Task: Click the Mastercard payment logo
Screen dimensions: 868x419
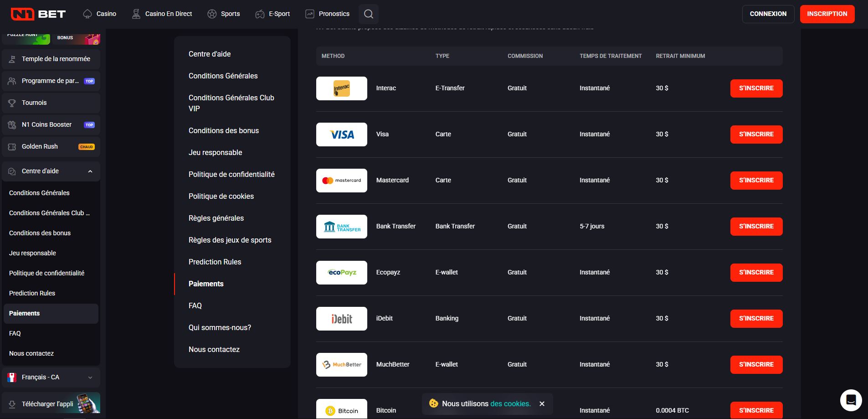Action: [342, 181]
